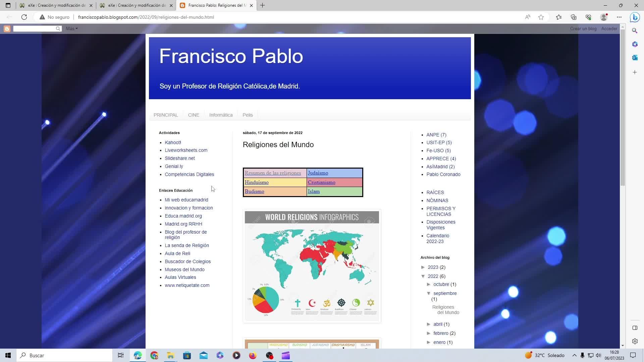Click the Blogger search magnifier icon
Screen dimensions: 644x362
point(58,29)
